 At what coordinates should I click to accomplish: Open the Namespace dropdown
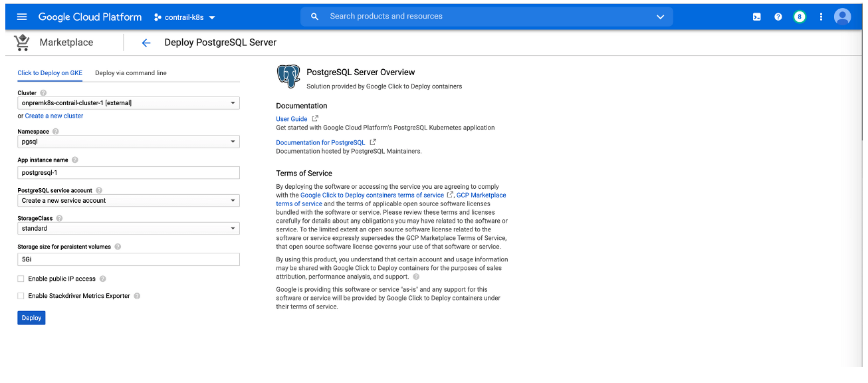coord(128,142)
